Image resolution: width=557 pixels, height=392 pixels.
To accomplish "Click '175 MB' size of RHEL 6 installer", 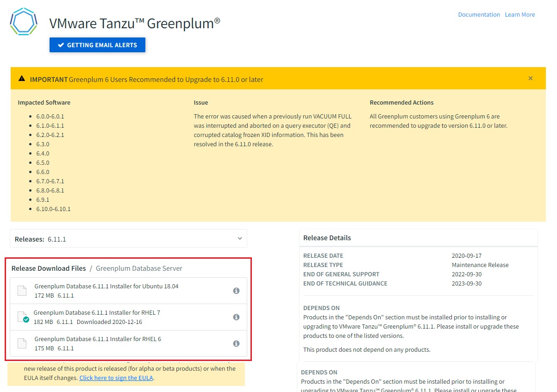I will [44, 348].
